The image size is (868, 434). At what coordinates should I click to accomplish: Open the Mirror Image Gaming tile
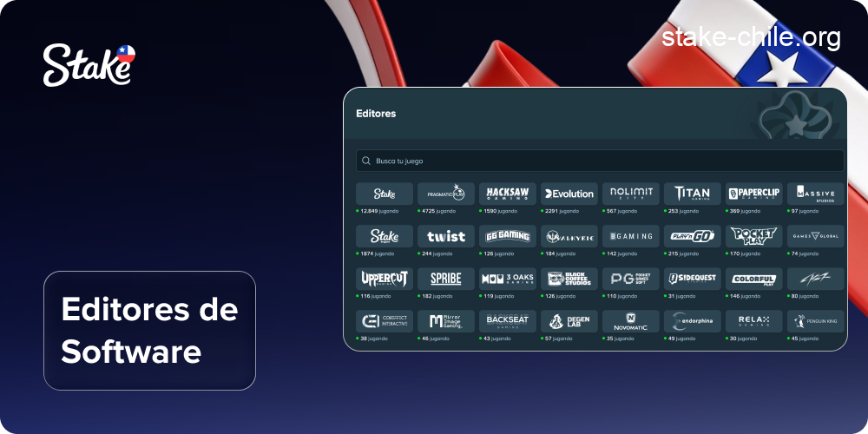tap(445, 321)
